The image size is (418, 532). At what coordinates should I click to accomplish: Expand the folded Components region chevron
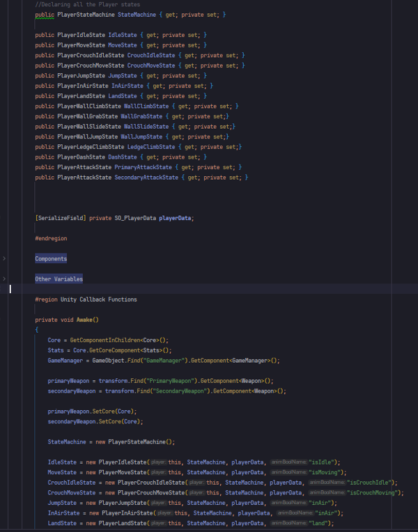(4, 258)
